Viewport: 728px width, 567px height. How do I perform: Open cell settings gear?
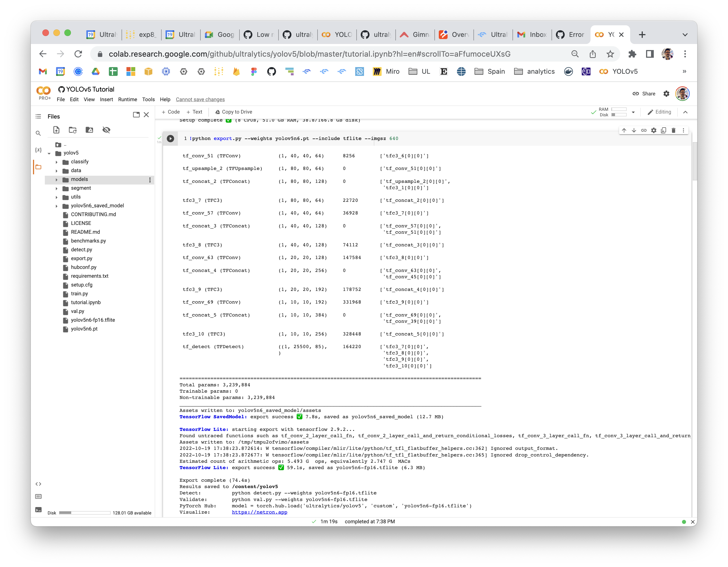pos(654,130)
